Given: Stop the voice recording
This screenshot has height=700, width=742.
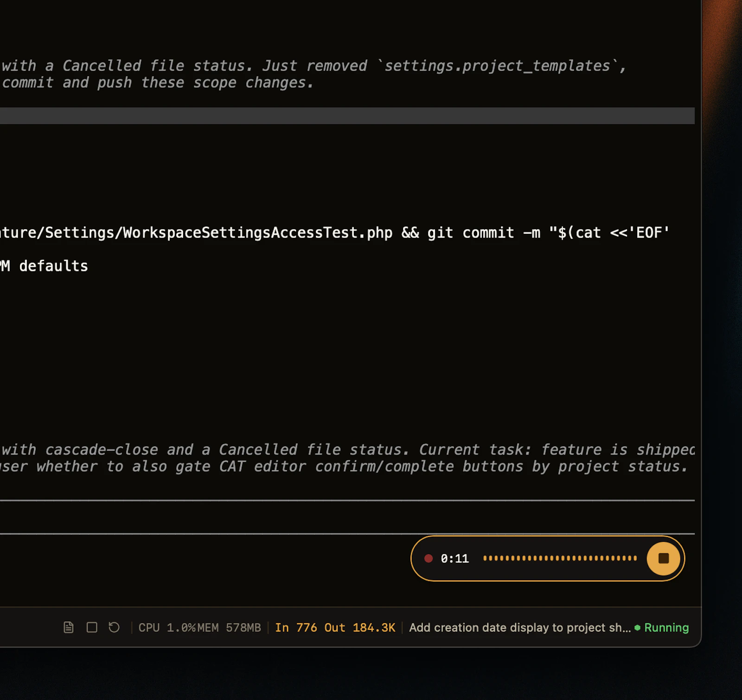Looking at the screenshot, I should (663, 559).
